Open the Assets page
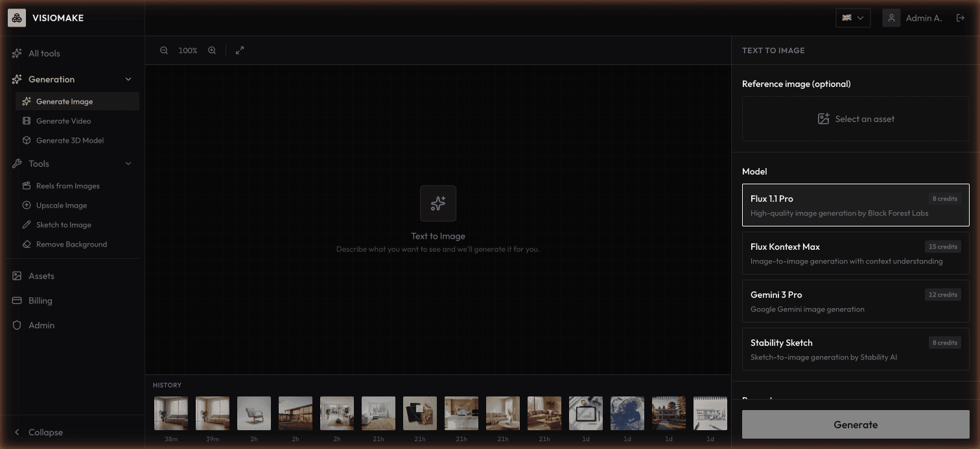Viewport: 980px width, 449px height. tap(41, 276)
